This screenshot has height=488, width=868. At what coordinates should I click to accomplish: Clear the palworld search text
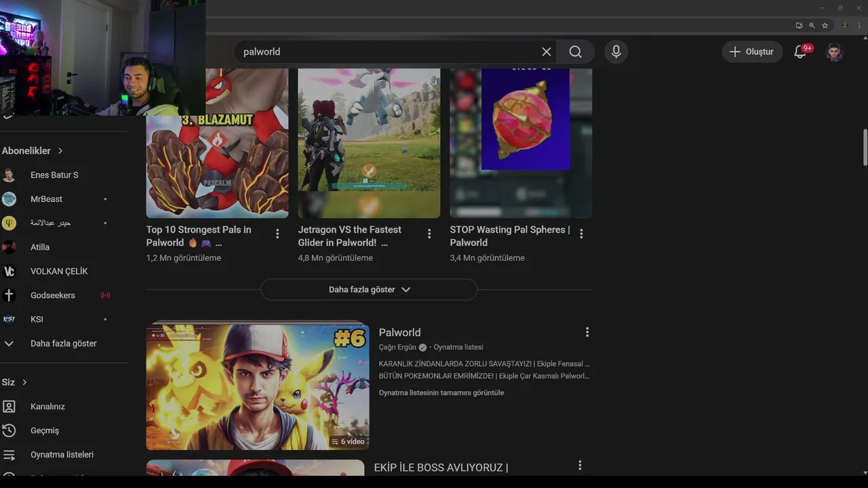coord(547,52)
